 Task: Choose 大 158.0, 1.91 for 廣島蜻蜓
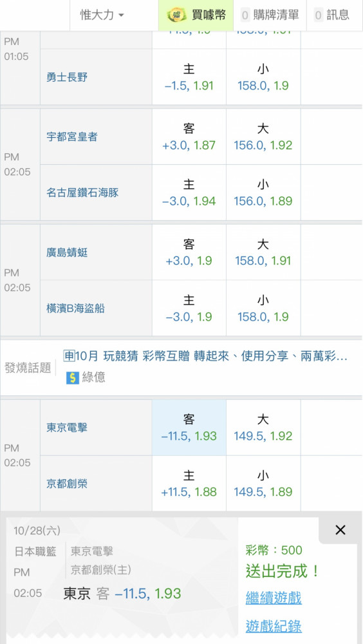click(263, 252)
